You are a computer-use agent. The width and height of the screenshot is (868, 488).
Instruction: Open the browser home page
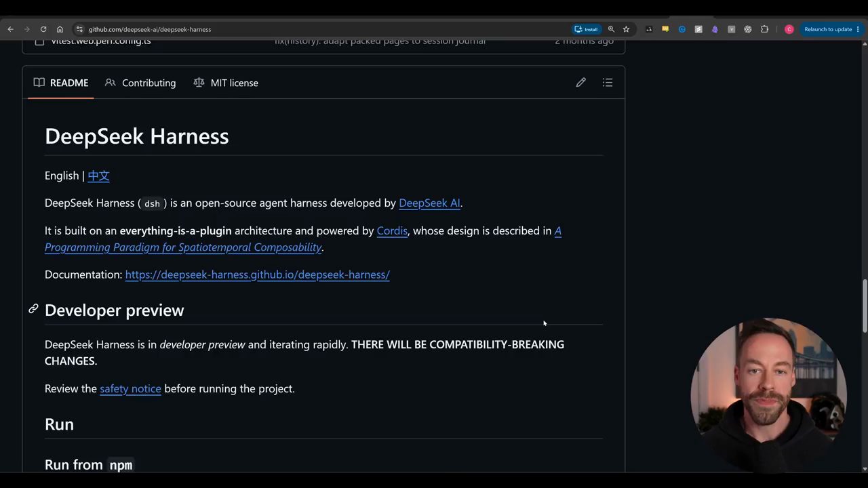click(60, 29)
